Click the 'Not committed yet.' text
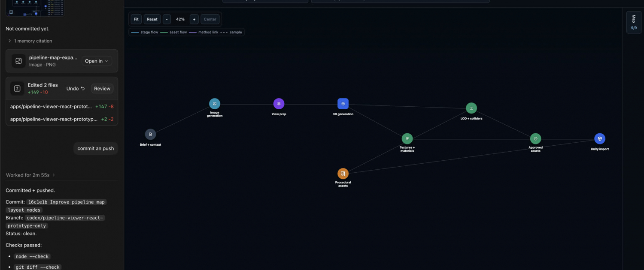Screen dimensions: 644x270 (x=27, y=29)
